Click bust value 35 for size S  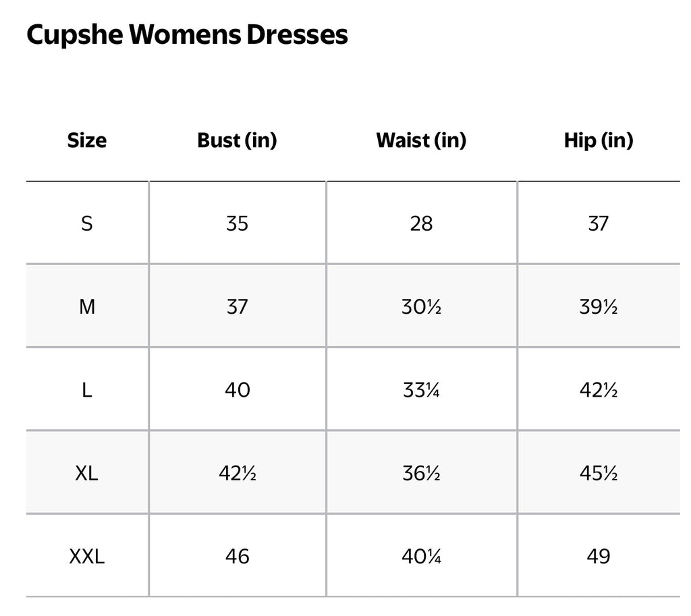click(238, 223)
